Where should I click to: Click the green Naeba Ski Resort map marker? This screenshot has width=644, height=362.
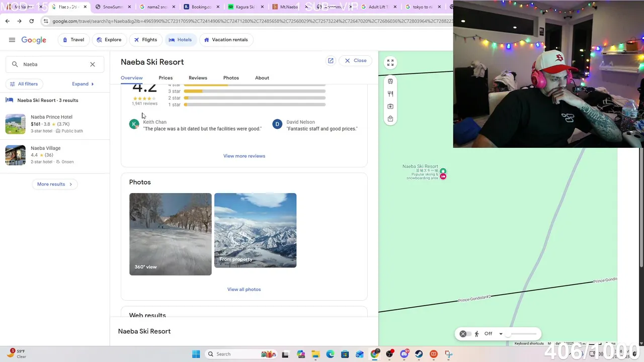pos(443,171)
